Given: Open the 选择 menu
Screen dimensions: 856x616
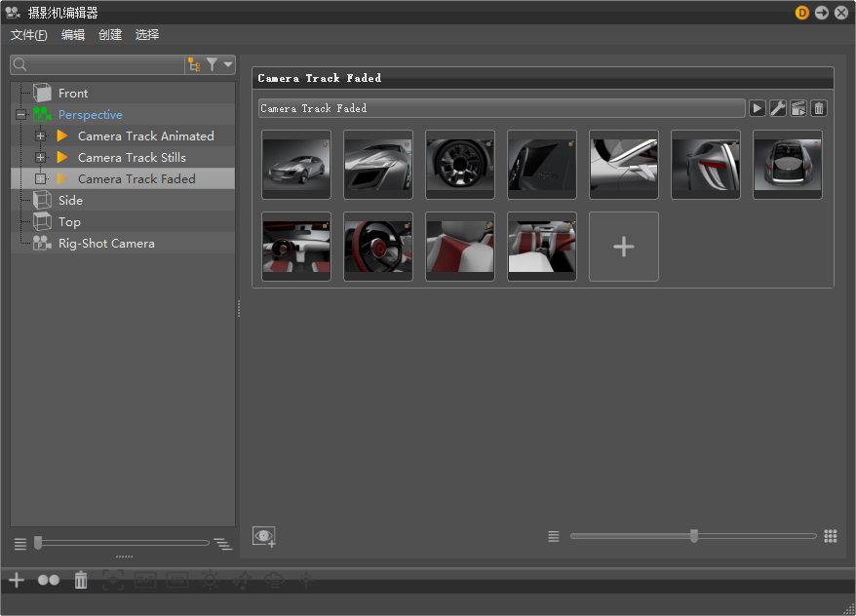Looking at the screenshot, I should tap(147, 35).
